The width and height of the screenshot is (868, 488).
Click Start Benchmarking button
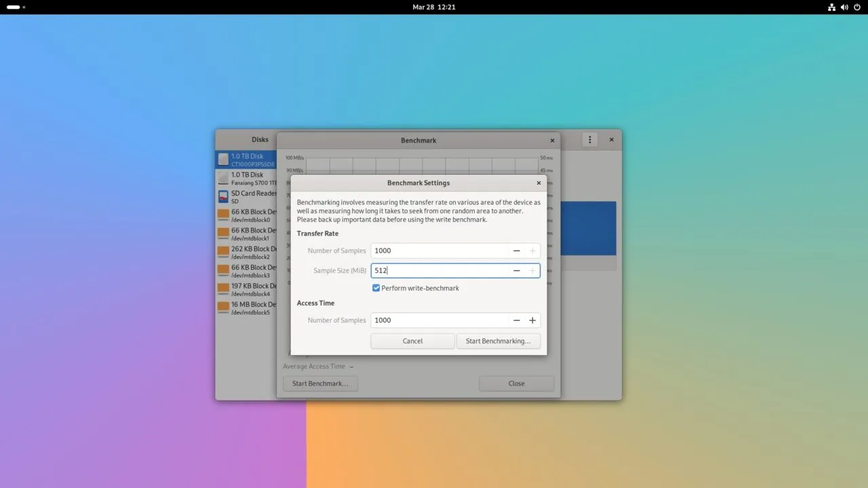tap(498, 341)
